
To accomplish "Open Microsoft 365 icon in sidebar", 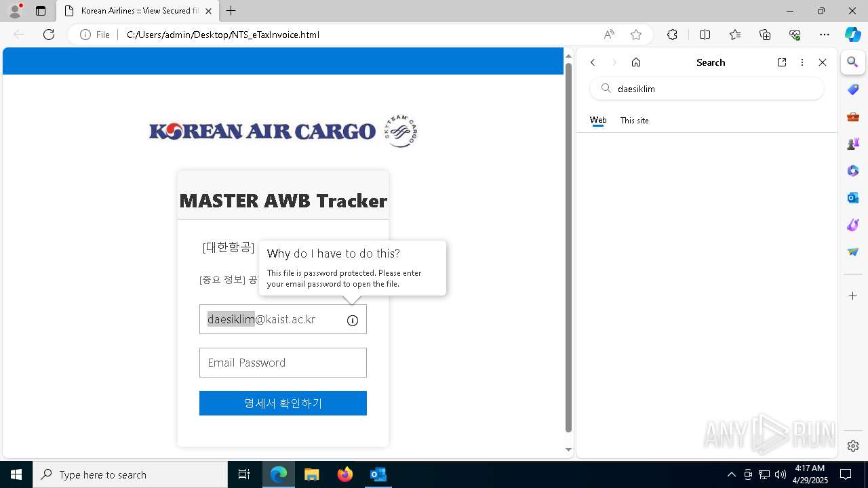I will tap(853, 171).
